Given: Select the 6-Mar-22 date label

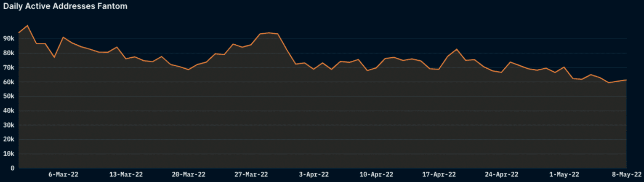Looking at the screenshot, I should (x=63, y=174).
